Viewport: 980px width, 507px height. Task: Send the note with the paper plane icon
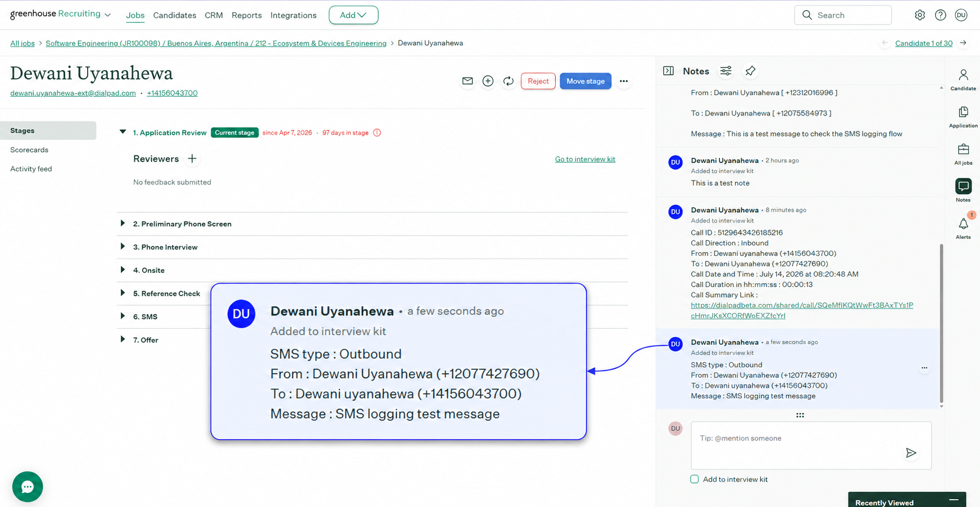(x=911, y=452)
